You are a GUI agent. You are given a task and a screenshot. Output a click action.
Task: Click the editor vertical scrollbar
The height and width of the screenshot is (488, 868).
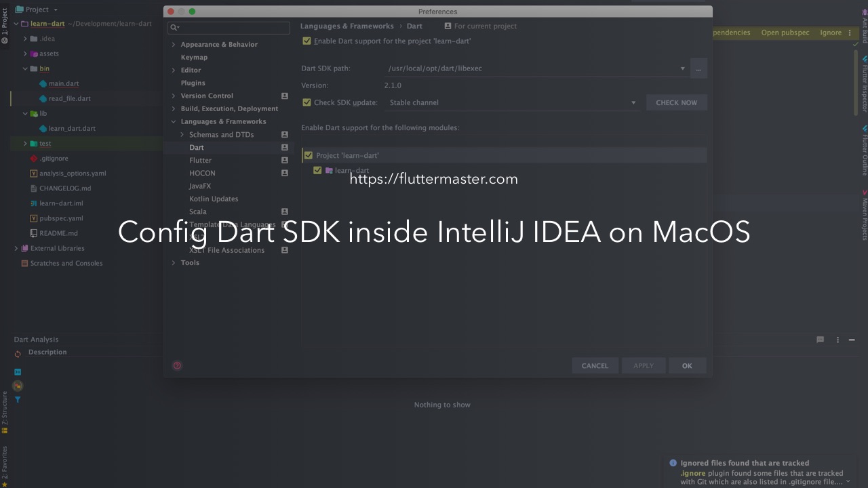856,83
